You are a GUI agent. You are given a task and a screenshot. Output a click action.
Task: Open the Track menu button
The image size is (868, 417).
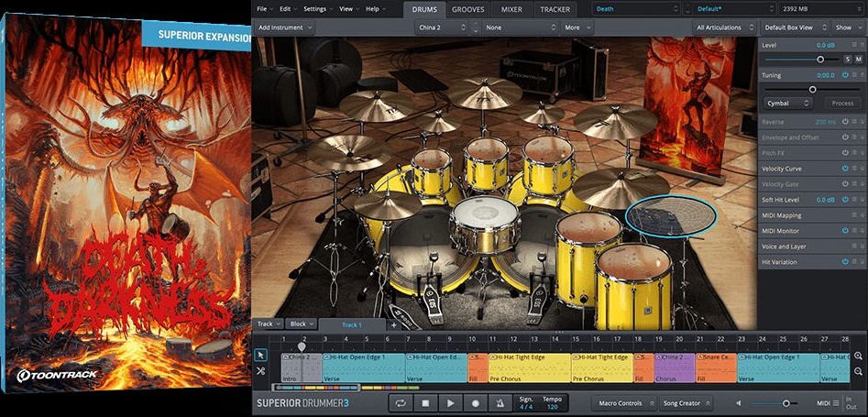[x=269, y=324]
